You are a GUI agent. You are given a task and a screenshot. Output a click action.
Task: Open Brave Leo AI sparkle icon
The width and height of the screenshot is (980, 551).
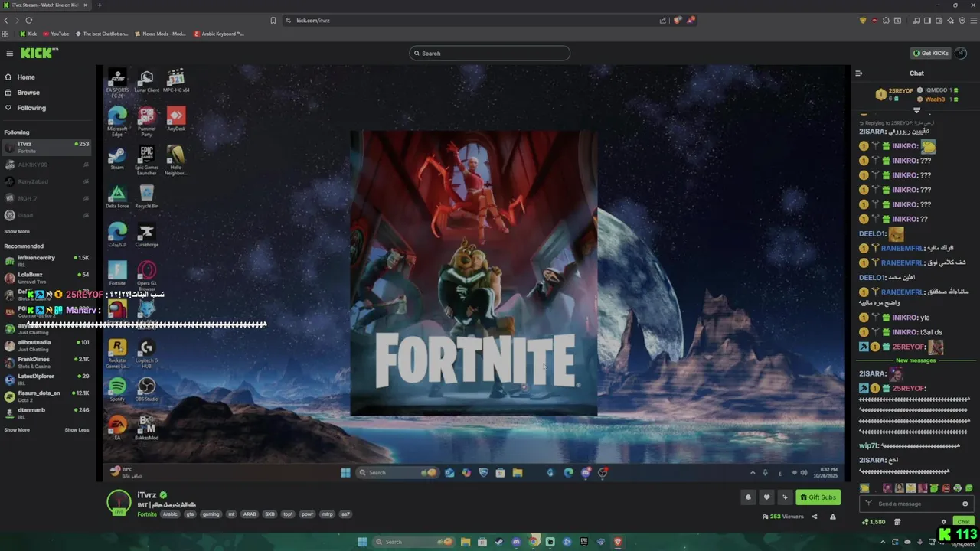(950, 21)
